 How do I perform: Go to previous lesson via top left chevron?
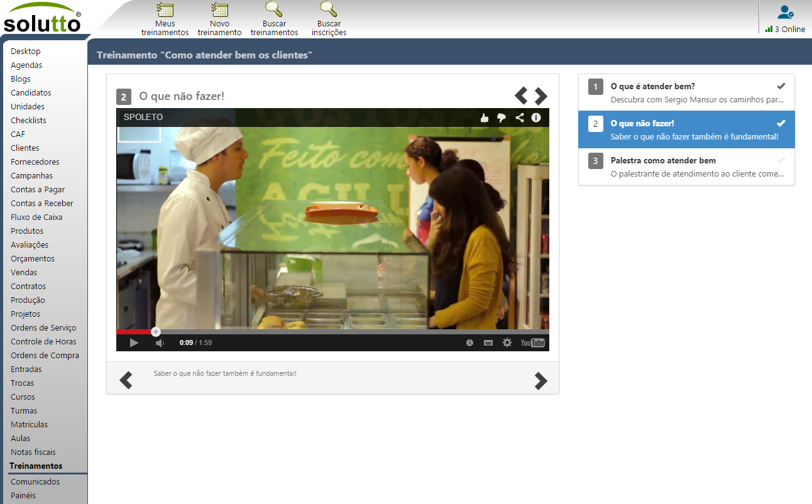coord(521,96)
